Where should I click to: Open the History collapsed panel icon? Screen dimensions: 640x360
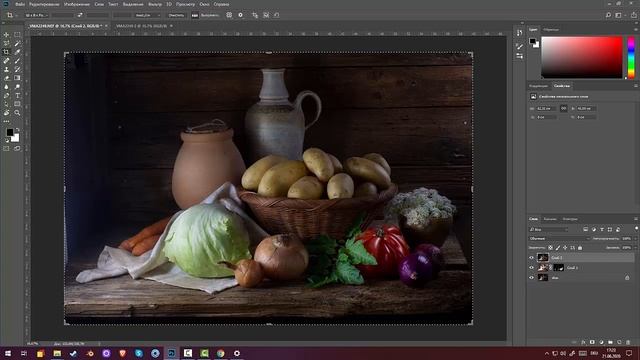(519, 33)
